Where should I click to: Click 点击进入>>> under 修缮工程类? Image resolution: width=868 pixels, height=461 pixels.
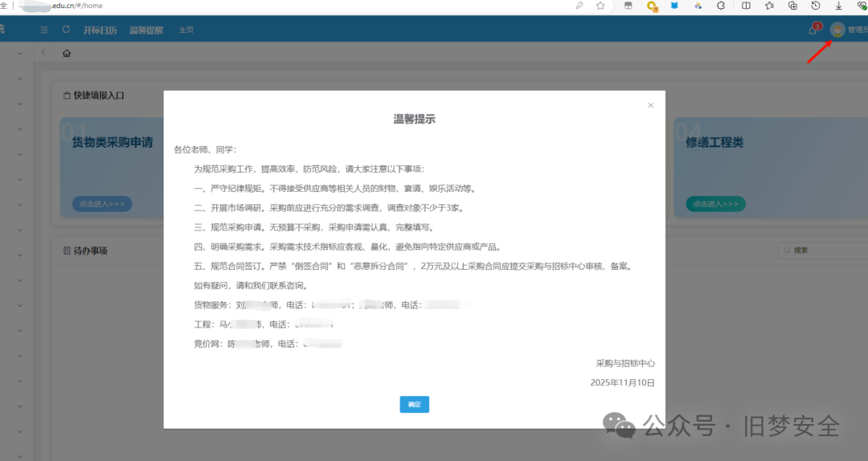coord(716,204)
